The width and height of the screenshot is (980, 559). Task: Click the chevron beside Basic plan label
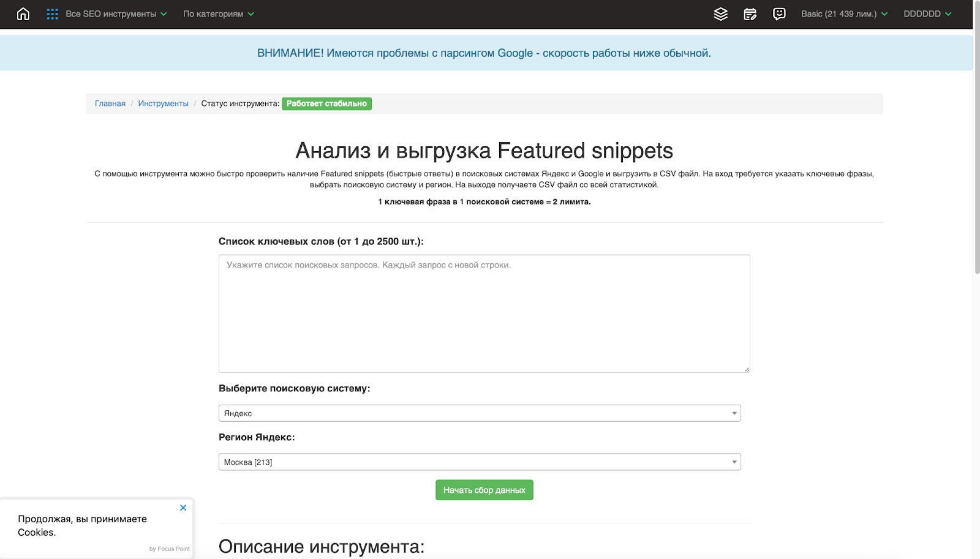pos(885,13)
